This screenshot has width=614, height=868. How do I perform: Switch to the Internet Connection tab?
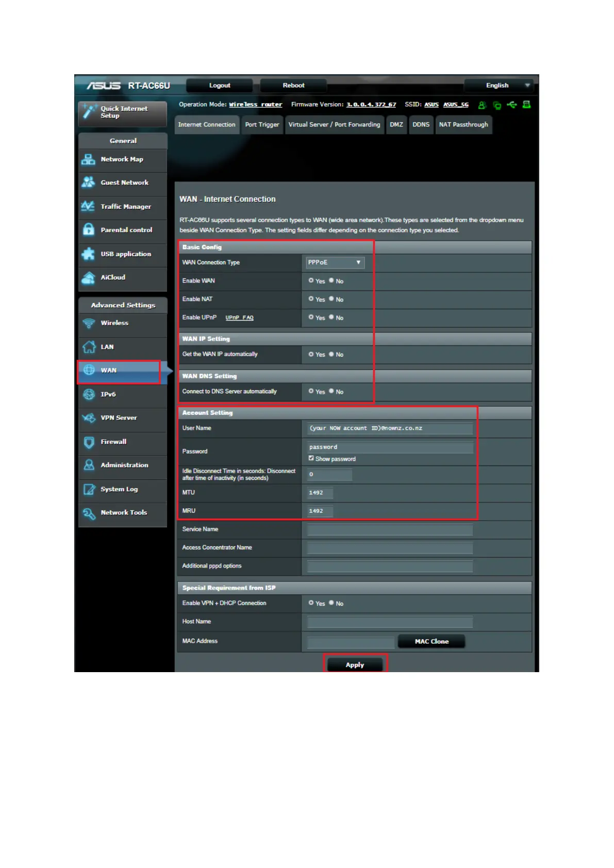207,125
